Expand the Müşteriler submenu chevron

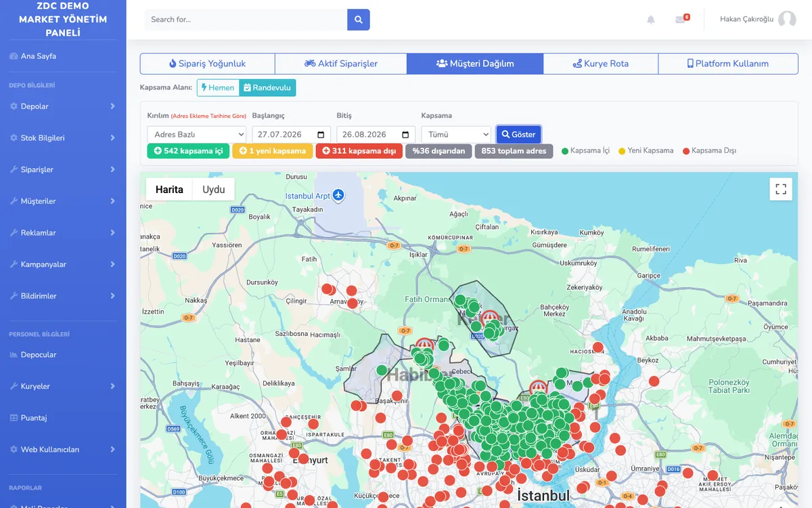coord(112,201)
